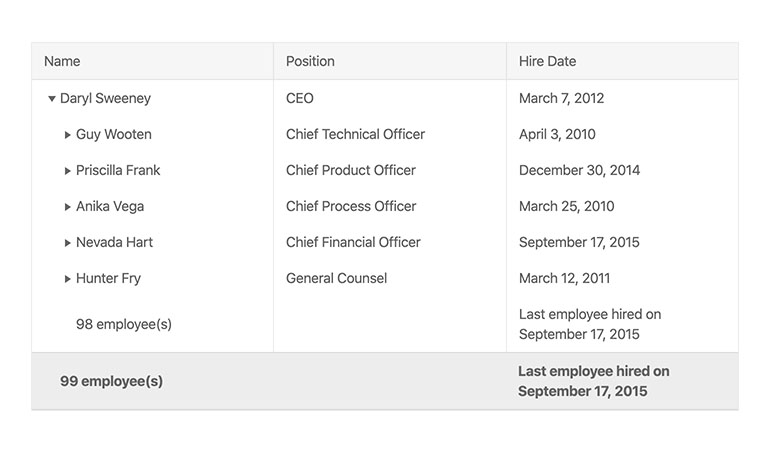
Task: Click the General Counsel position cell
Action: click(x=390, y=278)
